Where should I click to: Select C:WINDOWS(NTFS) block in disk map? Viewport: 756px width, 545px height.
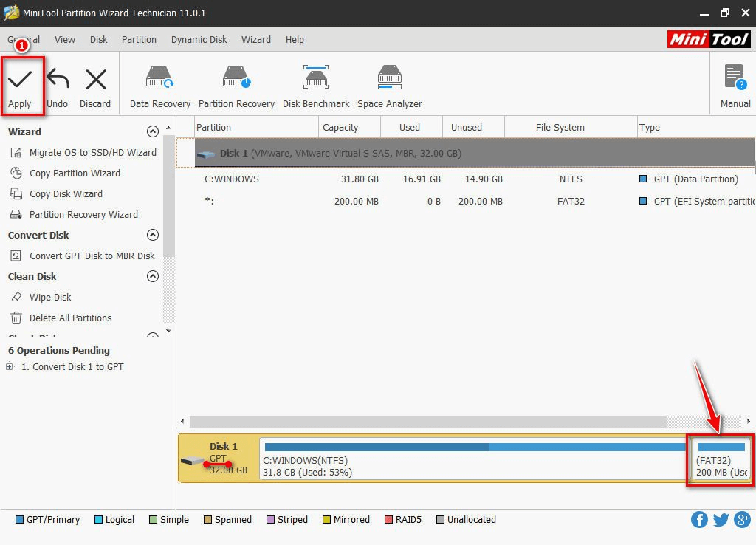474,459
